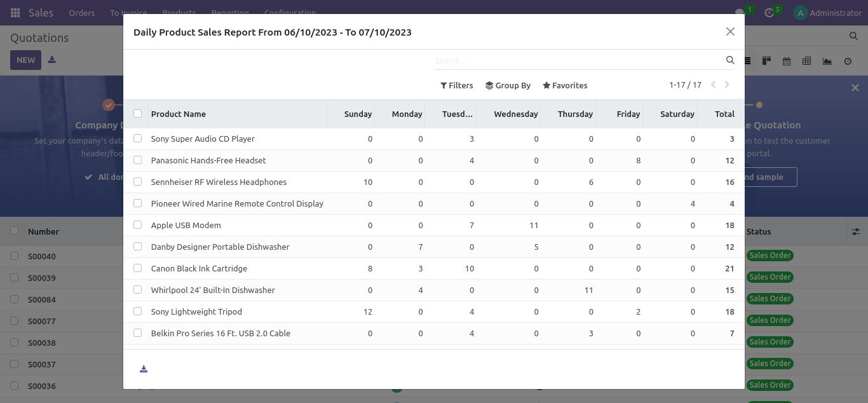Switch to the Kanban view

click(x=766, y=60)
